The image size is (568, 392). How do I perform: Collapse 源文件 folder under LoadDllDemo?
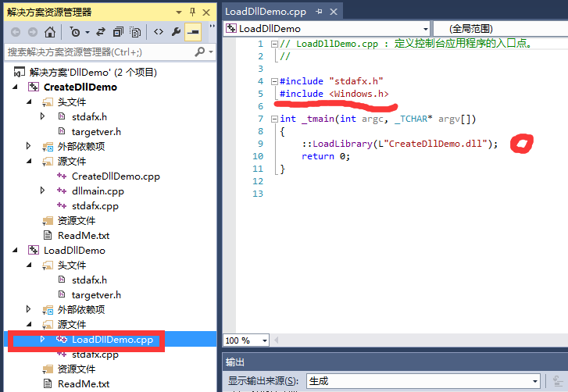click(x=30, y=324)
